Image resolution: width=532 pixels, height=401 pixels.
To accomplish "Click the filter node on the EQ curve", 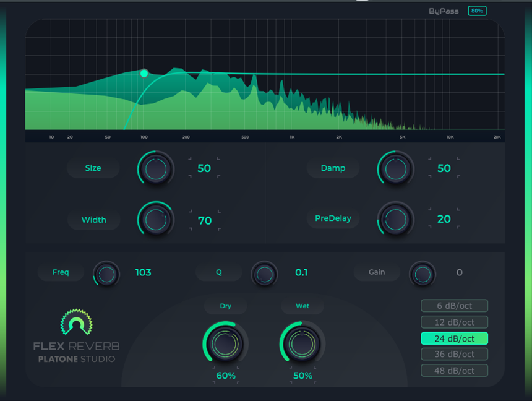I will pyautogui.click(x=144, y=73).
